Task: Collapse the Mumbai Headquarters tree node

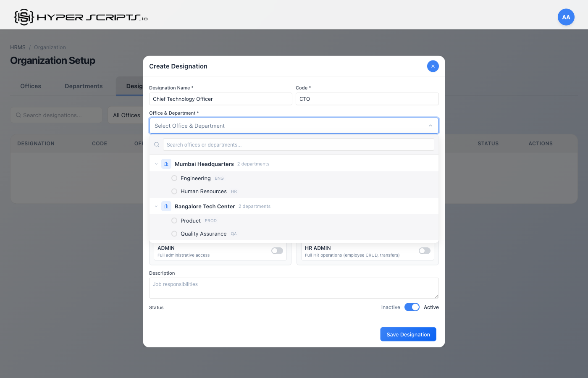Action: pos(156,164)
